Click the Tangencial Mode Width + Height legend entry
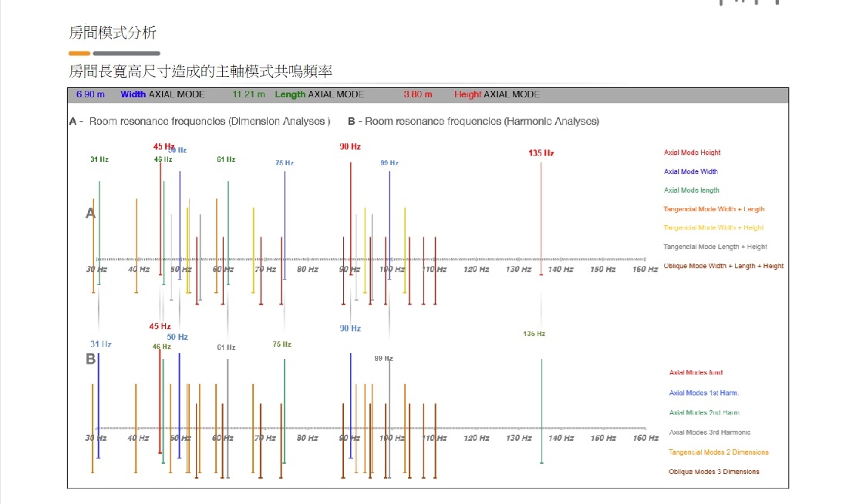Viewport: 856px width, 504px height. click(x=713, y=227)
